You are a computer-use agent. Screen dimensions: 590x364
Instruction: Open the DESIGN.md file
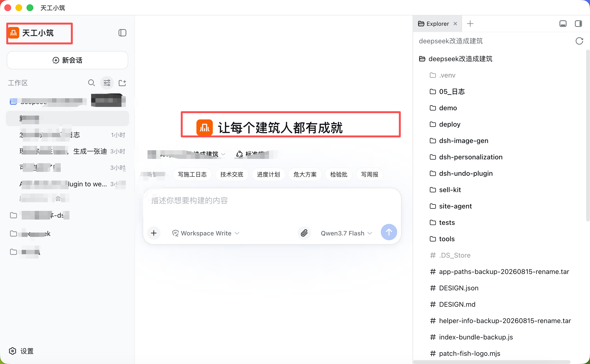click(x=452, y=304)
